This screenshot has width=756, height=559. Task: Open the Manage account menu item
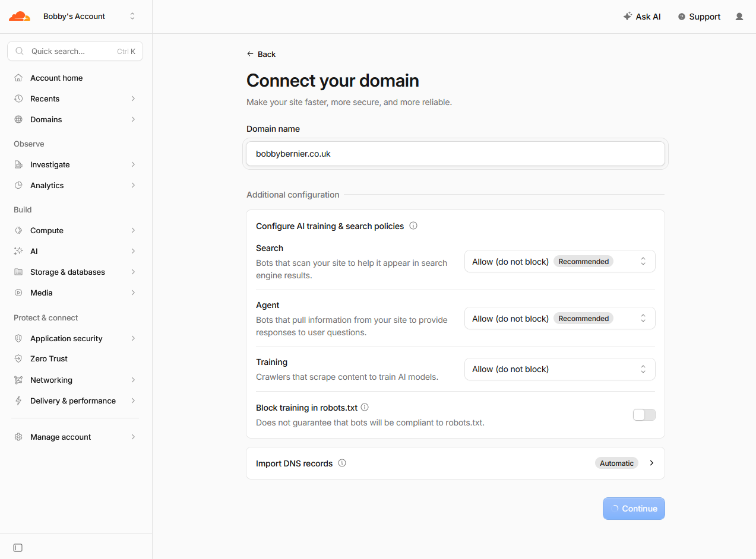tap(75, 437)
